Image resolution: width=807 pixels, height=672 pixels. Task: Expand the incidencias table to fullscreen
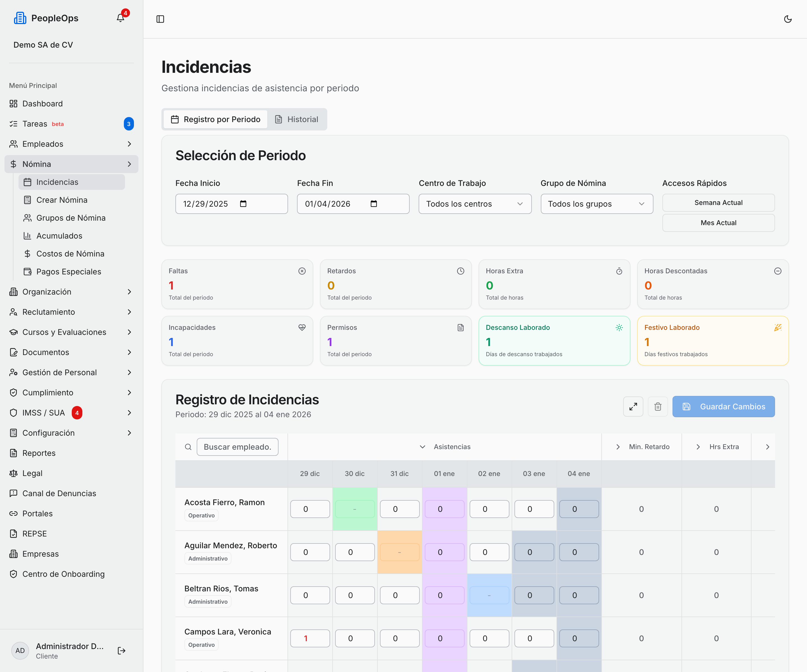[x=633, y=406]
